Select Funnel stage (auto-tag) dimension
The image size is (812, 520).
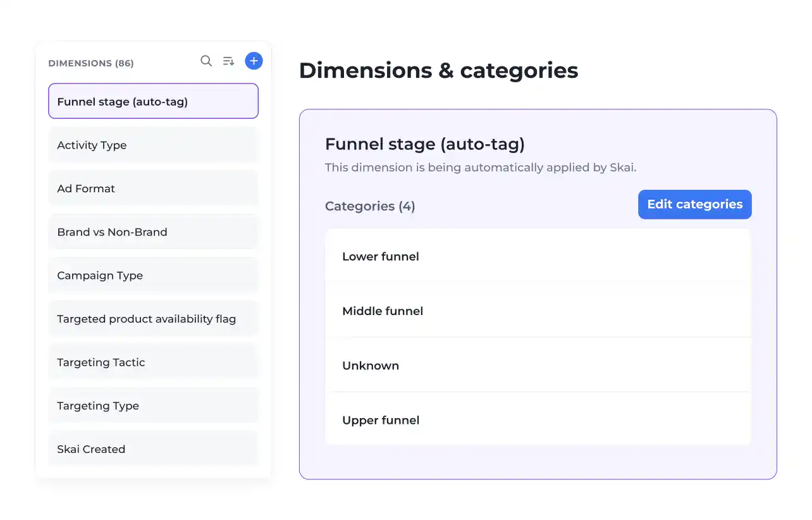[154, 101]
